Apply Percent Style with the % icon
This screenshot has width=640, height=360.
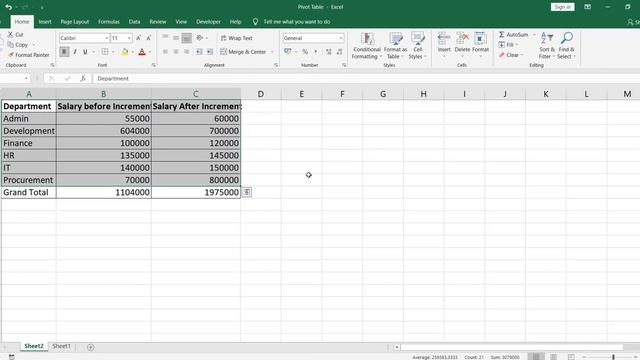click(305, 52)
